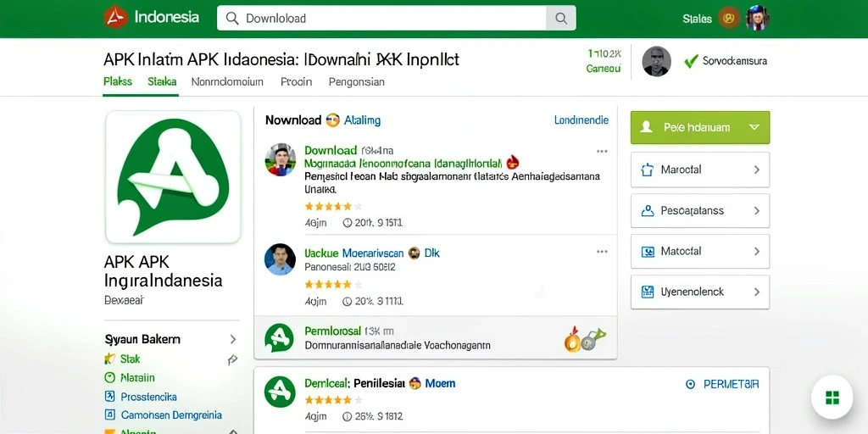Click the Caneou text under the counter

coord(604,69)
